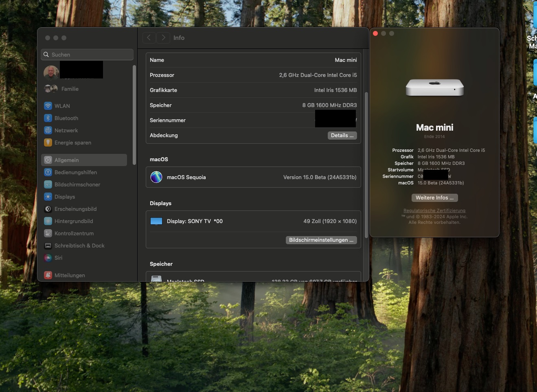Select Netzwerk label in sidebar
The width and height of the screenshot is (537, 392).
click(66, 130)
